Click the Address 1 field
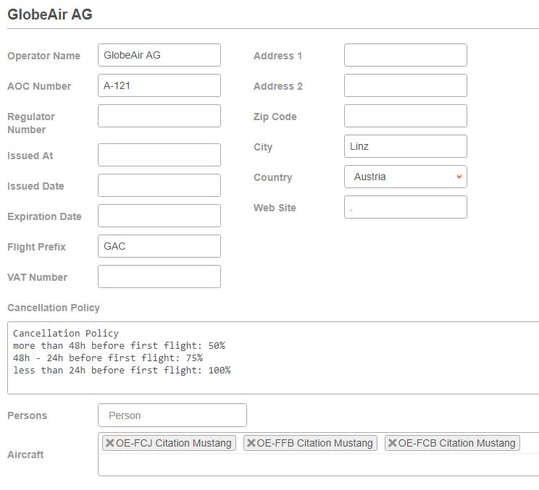This screenshot has height=490, width=539. click(405, 55)
